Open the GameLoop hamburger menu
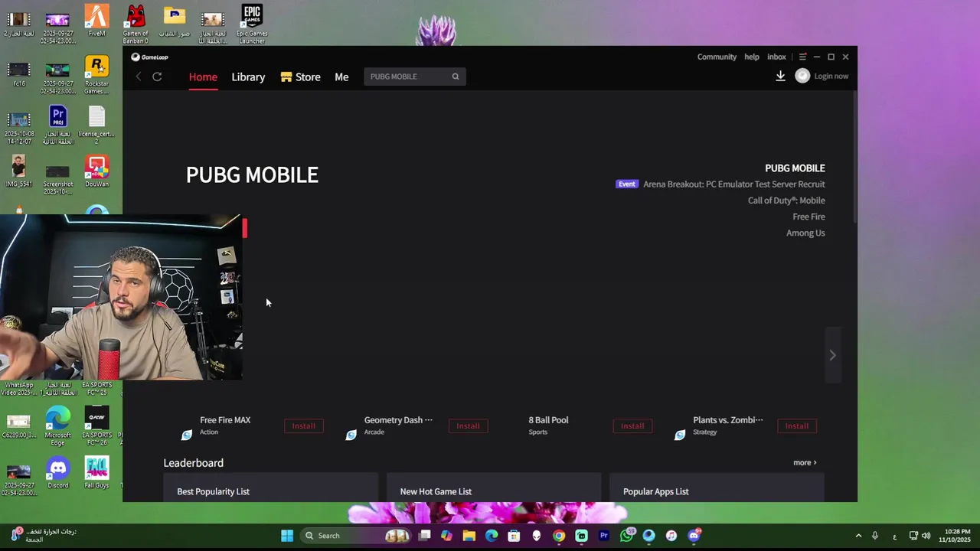The height and width of the screenshot is (551, 980). point(802,57)
